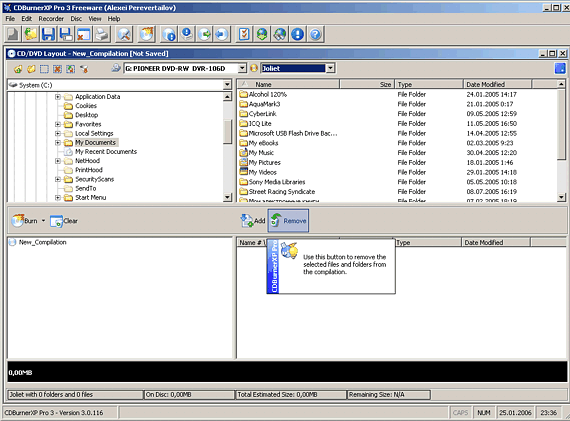Click the New compilation toolbar icon

click(13, 34)
